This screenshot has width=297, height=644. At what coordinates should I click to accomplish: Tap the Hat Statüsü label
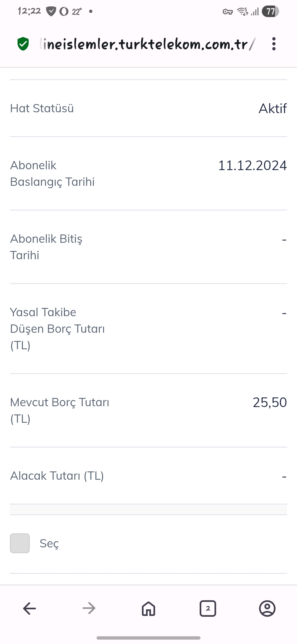42,108
